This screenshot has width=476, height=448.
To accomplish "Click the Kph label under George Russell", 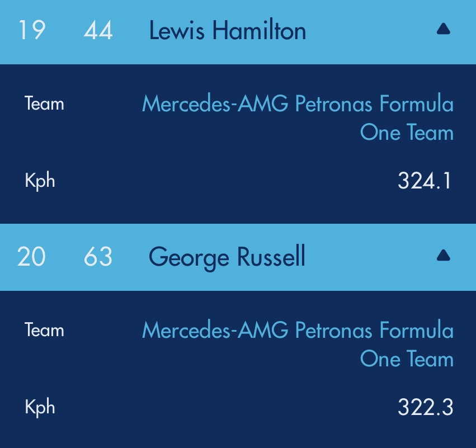I will 40,407.
